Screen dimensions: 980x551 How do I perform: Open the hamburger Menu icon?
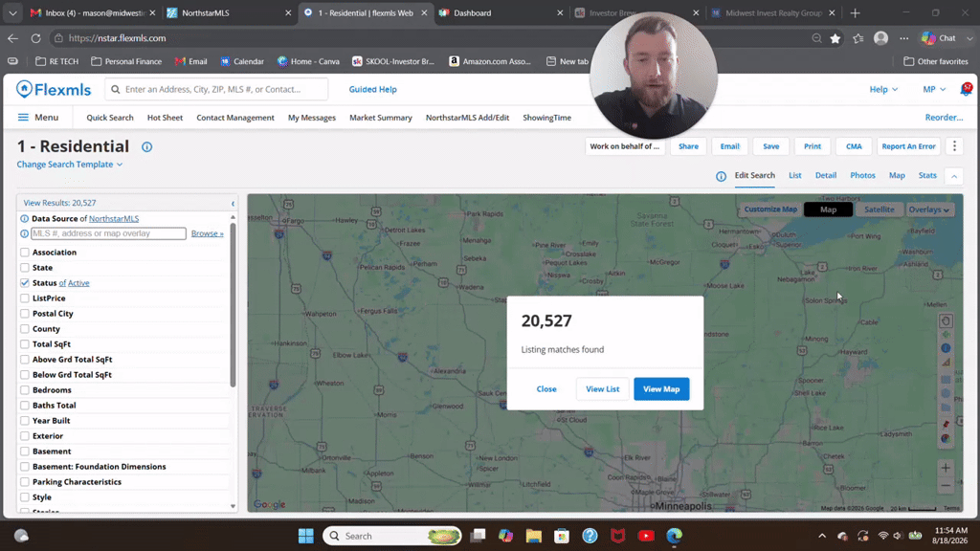pyautogui.click(x=23, y=118)
